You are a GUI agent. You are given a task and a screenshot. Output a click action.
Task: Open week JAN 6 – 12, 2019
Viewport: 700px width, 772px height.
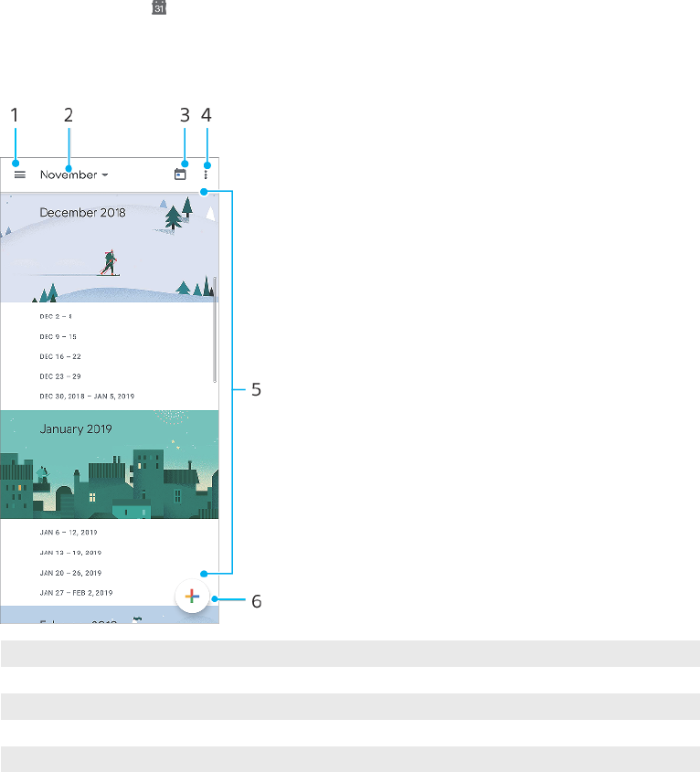coord(69,533)
